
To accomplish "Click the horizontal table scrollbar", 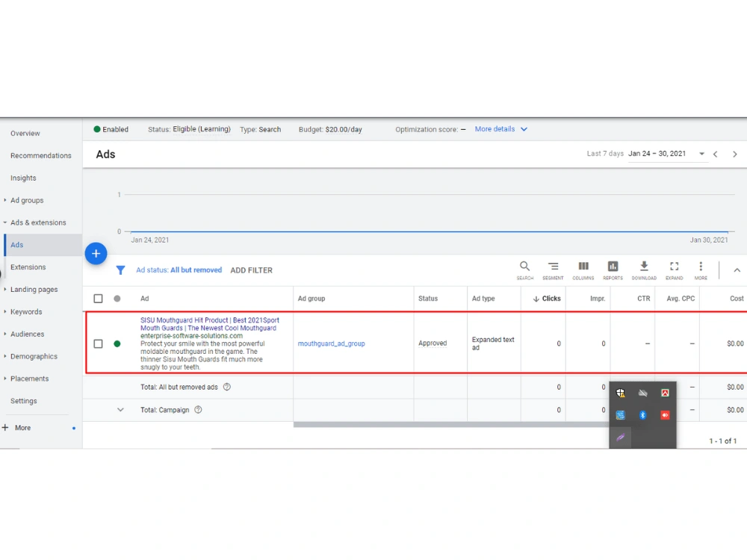I will click(450, 425).
